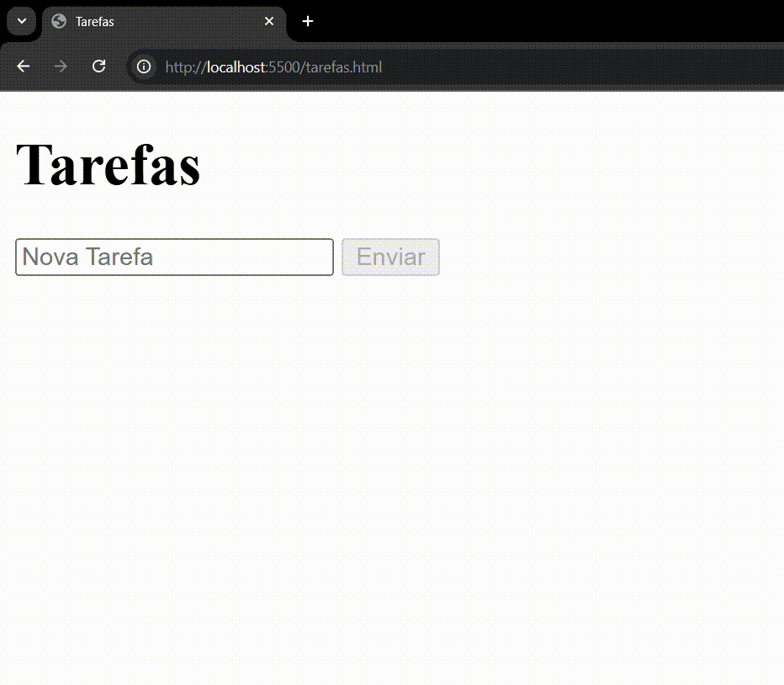Click the Tarefas page heading
784x685 pixels.
(x=108, y=165)
